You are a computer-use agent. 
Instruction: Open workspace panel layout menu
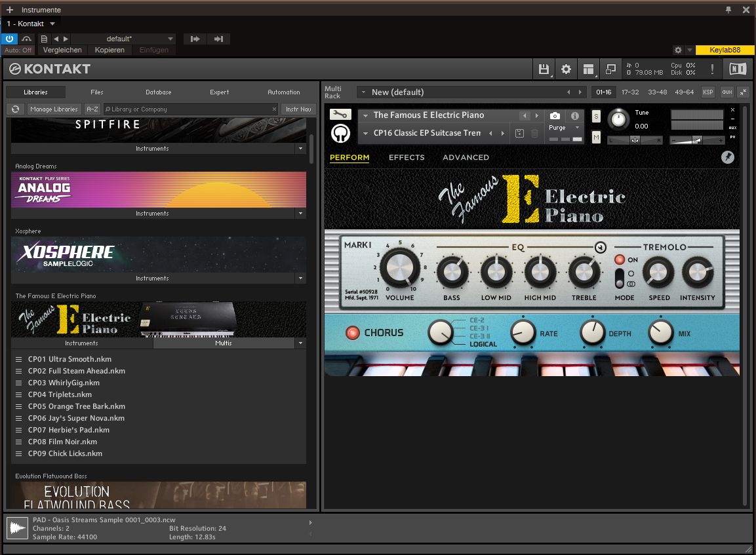(588, 69)
